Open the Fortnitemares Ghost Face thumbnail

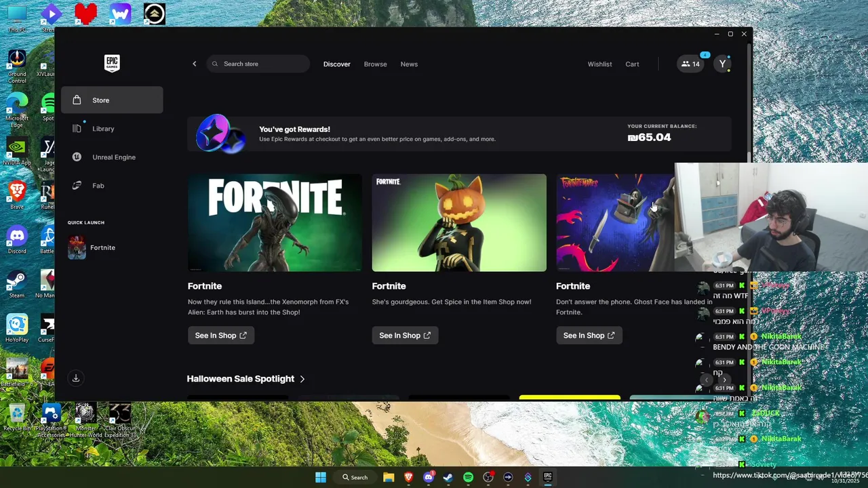click(615, 223)
